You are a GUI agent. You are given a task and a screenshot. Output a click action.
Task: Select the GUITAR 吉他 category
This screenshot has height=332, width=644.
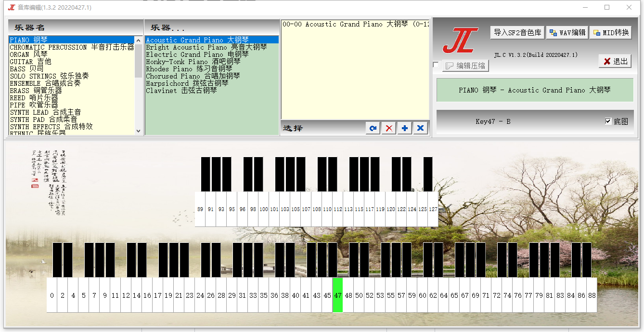[30, 62]
